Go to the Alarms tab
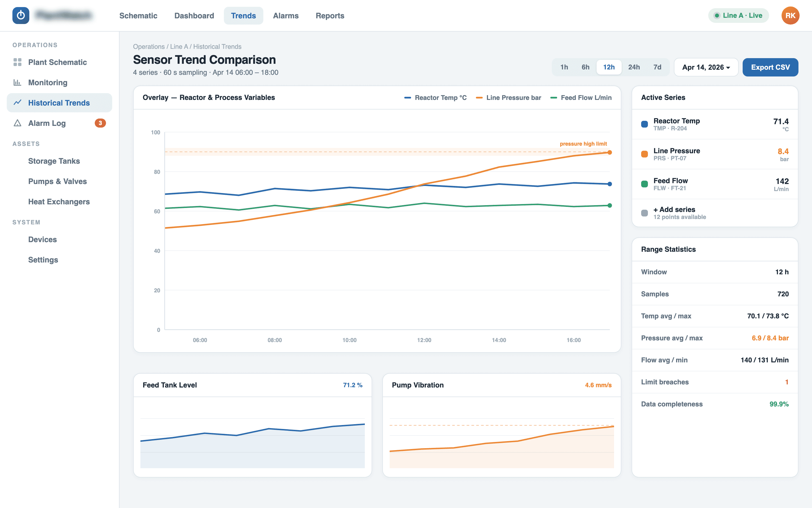Image resolution: width=812 pixels, height=508 pixels. (x=286, y=16)
